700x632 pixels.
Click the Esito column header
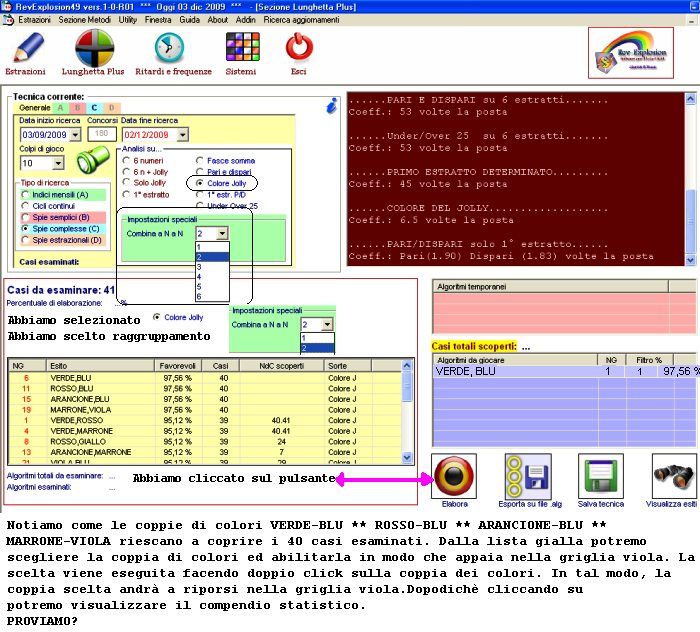(100, 366)
